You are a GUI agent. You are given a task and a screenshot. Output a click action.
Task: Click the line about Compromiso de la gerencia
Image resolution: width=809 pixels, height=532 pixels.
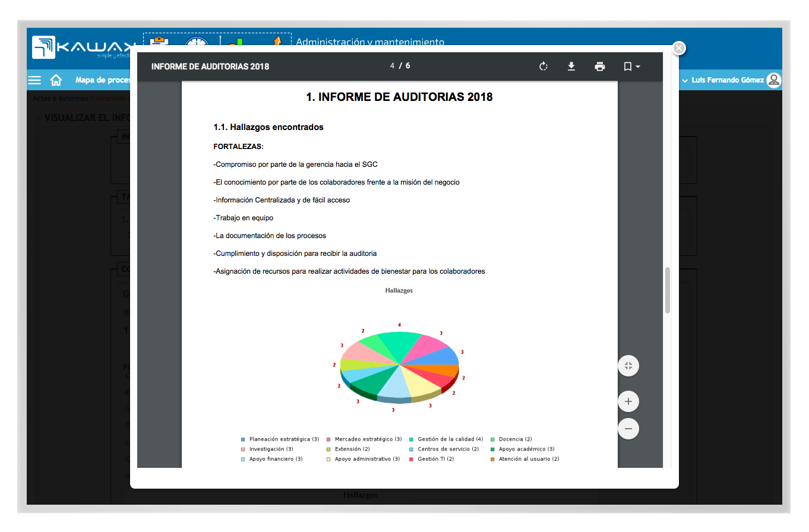pyautogui.click(x=295, y=164)
